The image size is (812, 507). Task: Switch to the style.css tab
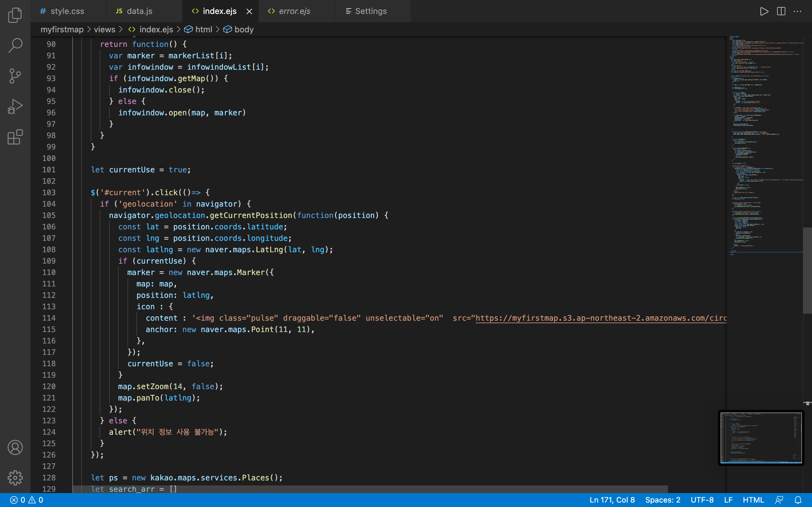pyautogui.click(x=67, y=11)
